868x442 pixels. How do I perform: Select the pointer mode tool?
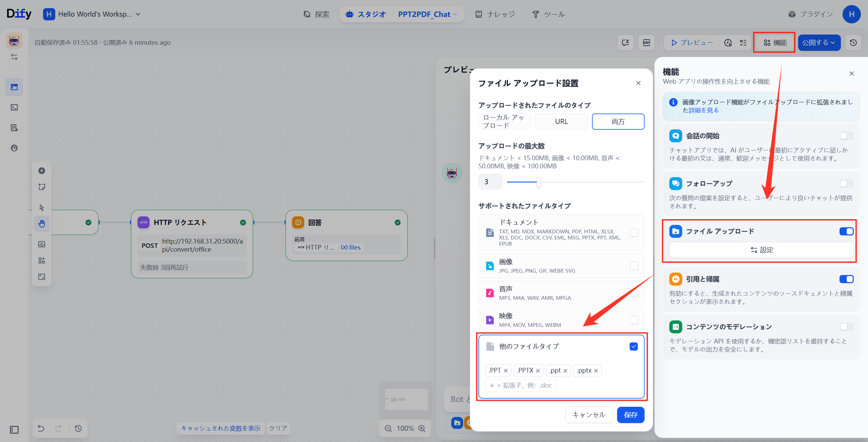(41, 207)
